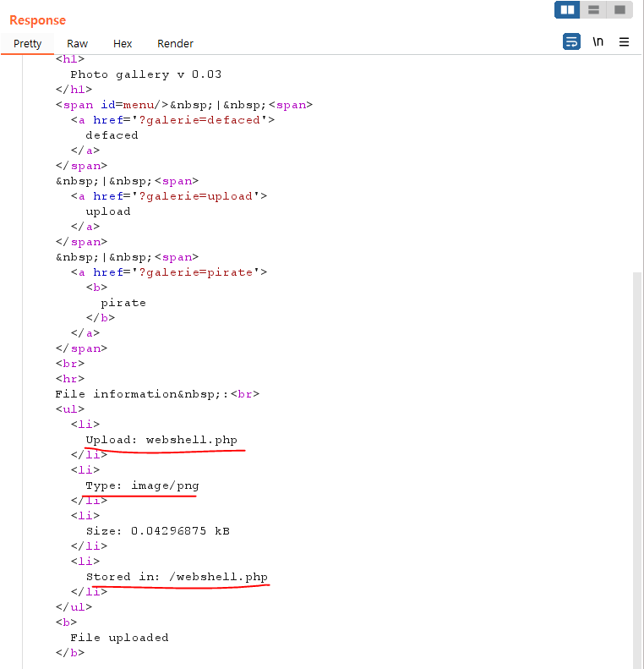Click the link text 'upload'

pyautogui.click(x=108, y=211)
